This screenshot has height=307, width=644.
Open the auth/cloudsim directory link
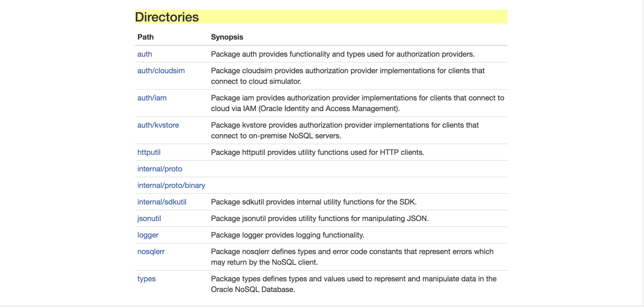161,71
